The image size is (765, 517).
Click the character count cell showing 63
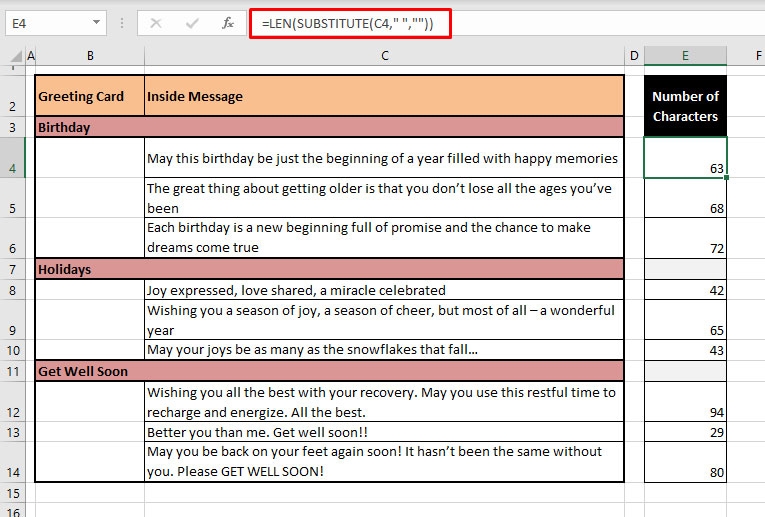(x=685, y=158)
